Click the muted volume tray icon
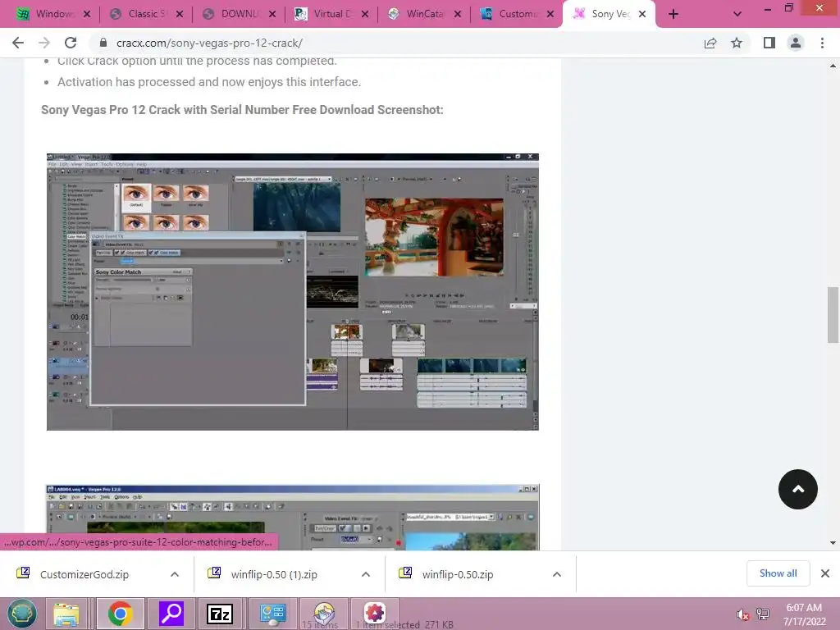 pyautogui.click(x=742, y=614)
